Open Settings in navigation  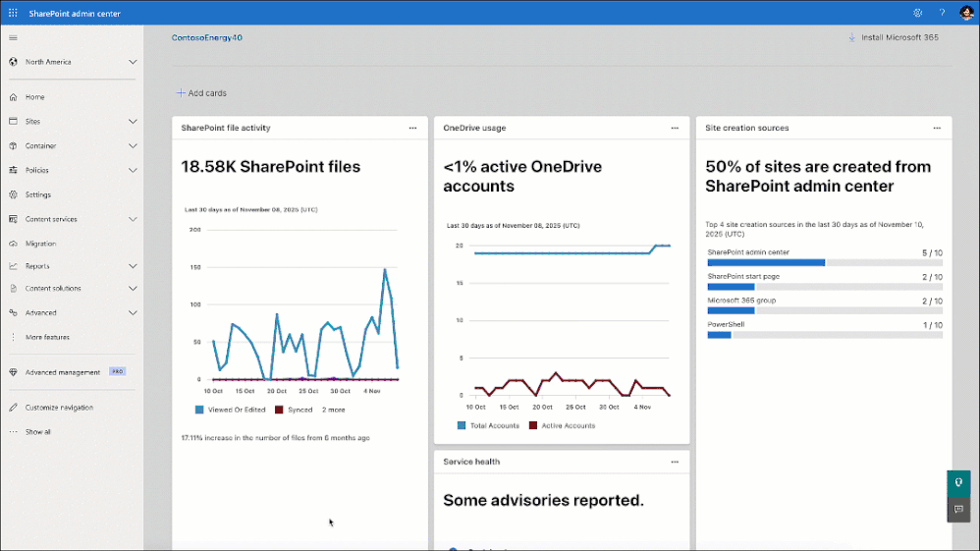tap(38, 194)
